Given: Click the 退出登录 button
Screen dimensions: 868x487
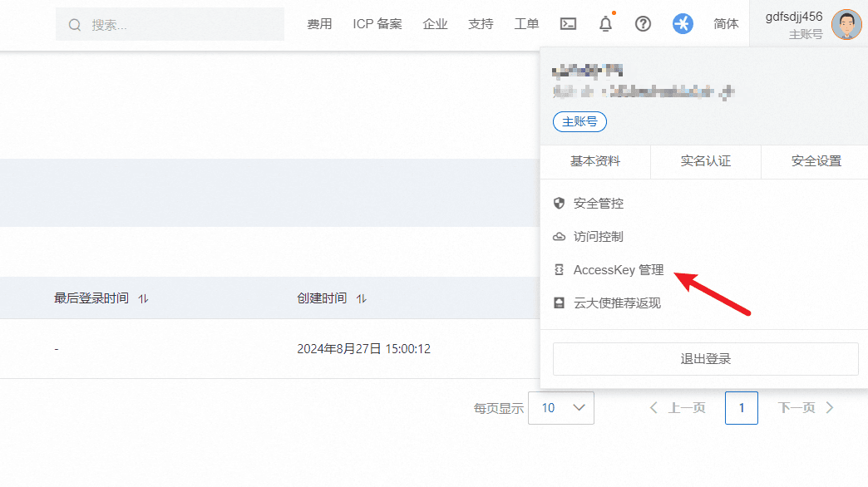Looking at the screenshot, I should click(705, 359).
